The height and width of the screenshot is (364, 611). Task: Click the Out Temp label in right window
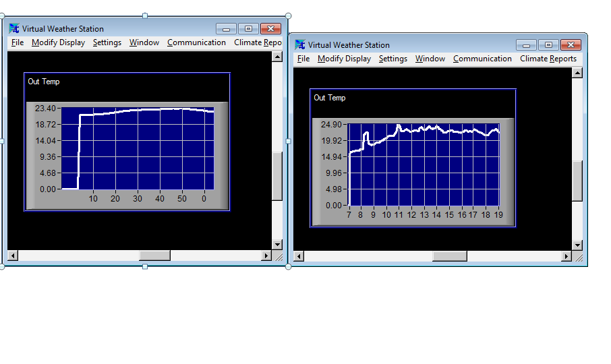coord(329,98)
